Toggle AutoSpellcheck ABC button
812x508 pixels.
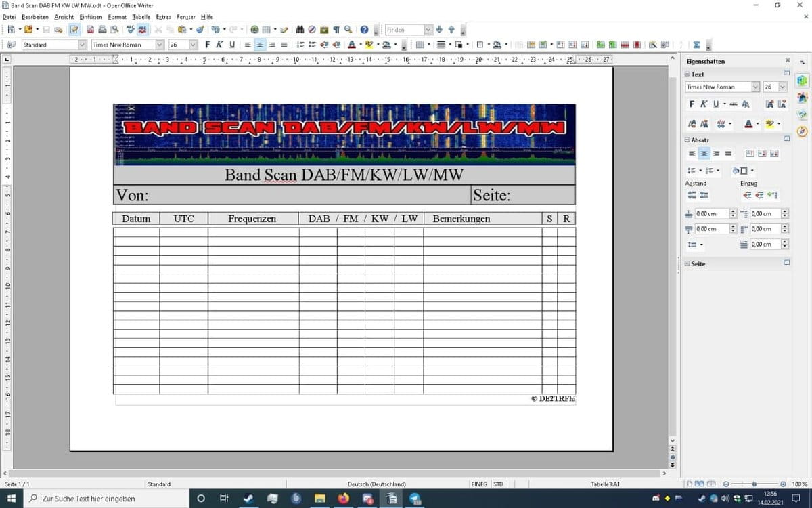tap(142, 30)
